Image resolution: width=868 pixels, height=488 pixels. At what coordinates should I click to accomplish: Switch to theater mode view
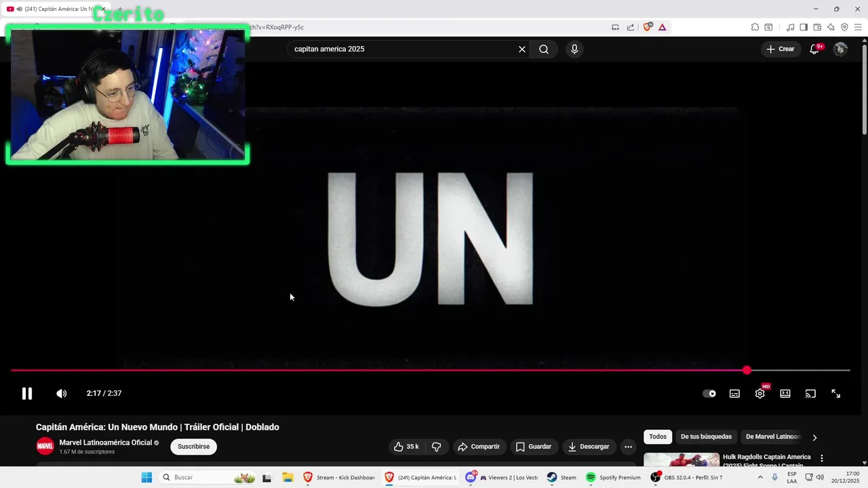pos(785,393)
